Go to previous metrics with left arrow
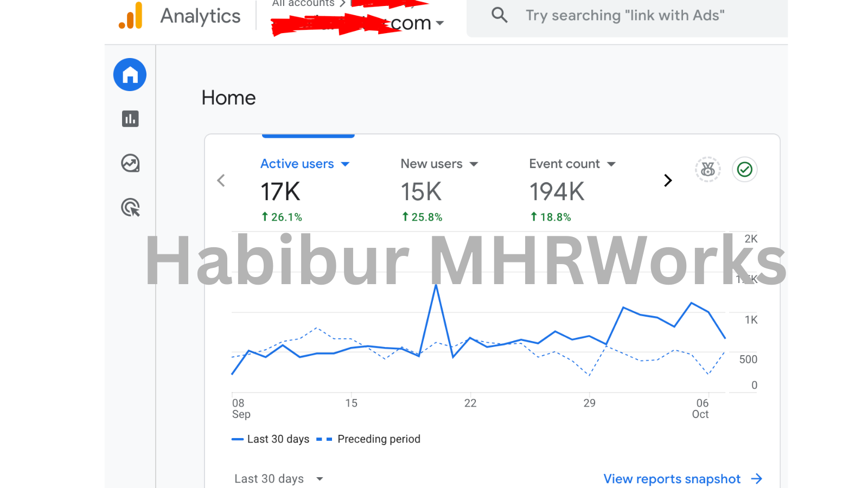This screenshot has height=488, width=868. pyautogui.click(x=221, y=181)
